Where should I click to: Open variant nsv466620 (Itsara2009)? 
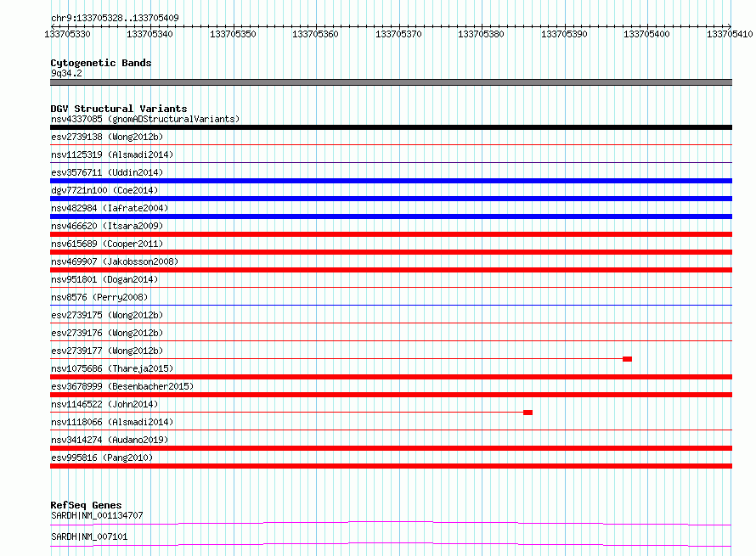107,226
